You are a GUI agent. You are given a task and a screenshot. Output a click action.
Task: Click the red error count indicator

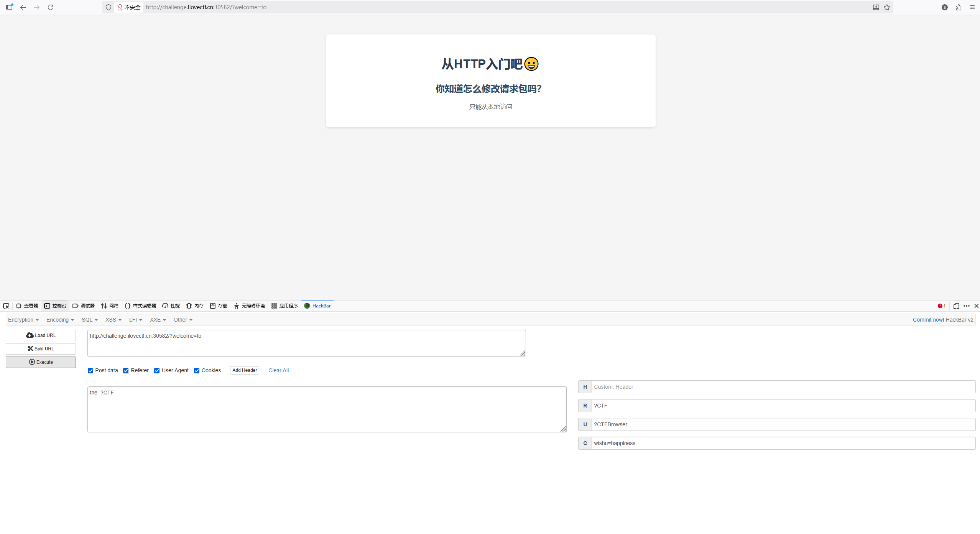[x=941, y=306]
